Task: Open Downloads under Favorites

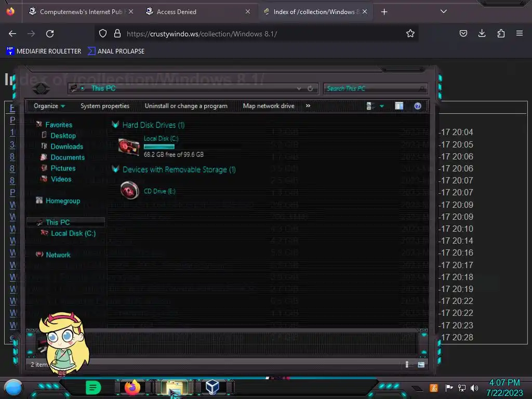Action: coord(67,147)
